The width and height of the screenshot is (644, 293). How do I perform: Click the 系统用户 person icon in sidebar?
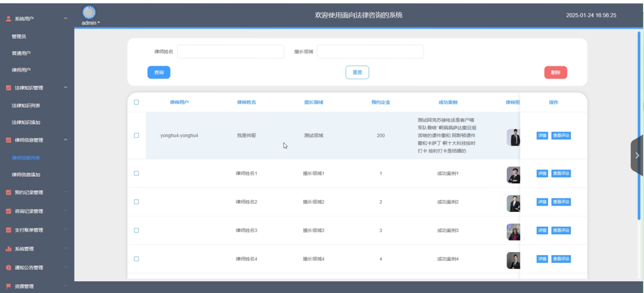pos(8,19)
